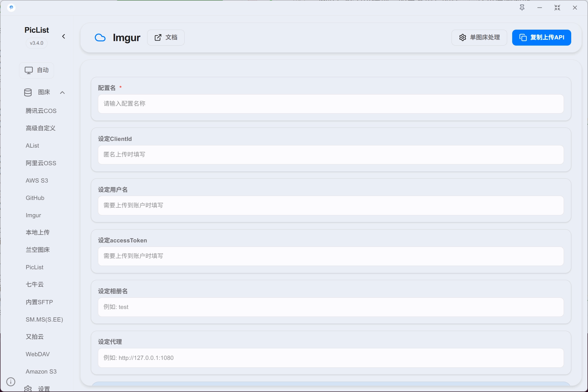Shrink window to mini mode

[x=557, y=8]
